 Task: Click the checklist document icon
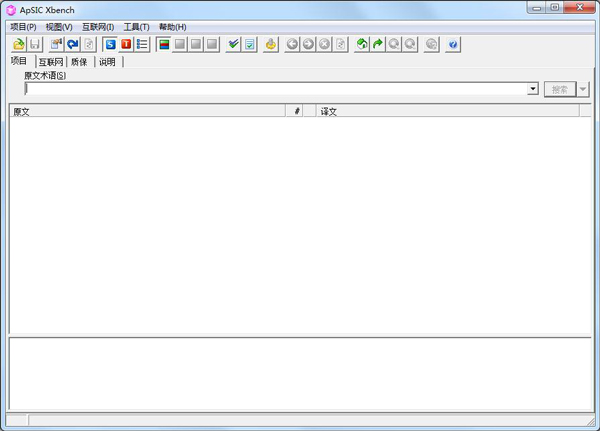click(x=249, y=44)
